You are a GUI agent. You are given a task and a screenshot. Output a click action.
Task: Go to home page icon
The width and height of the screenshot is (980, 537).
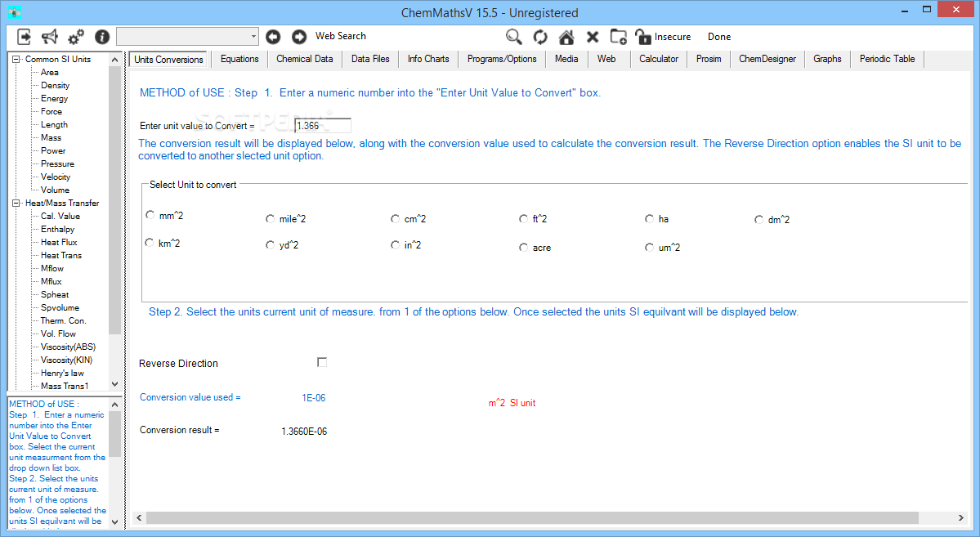point(566,37)
